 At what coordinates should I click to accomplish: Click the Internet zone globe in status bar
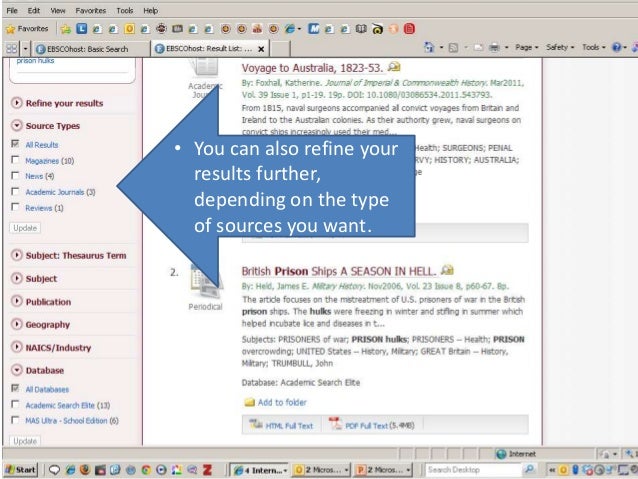pyautogui.click(x=501, y=454)
